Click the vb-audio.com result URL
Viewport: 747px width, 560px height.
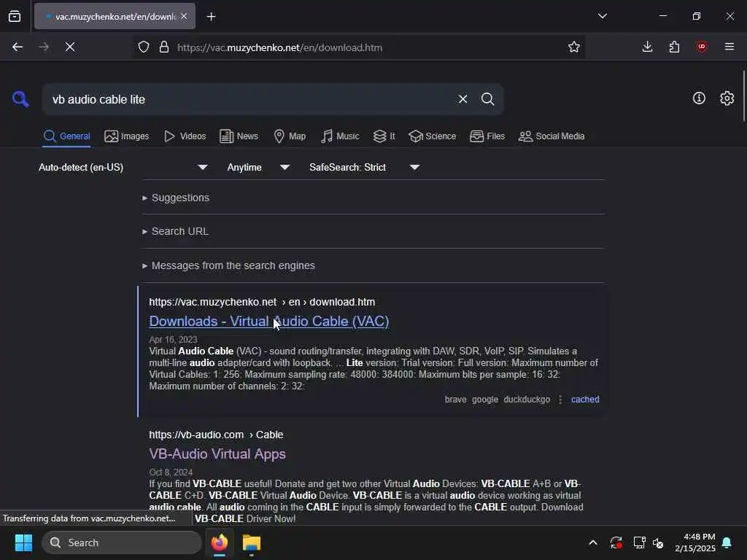[216, 435]
